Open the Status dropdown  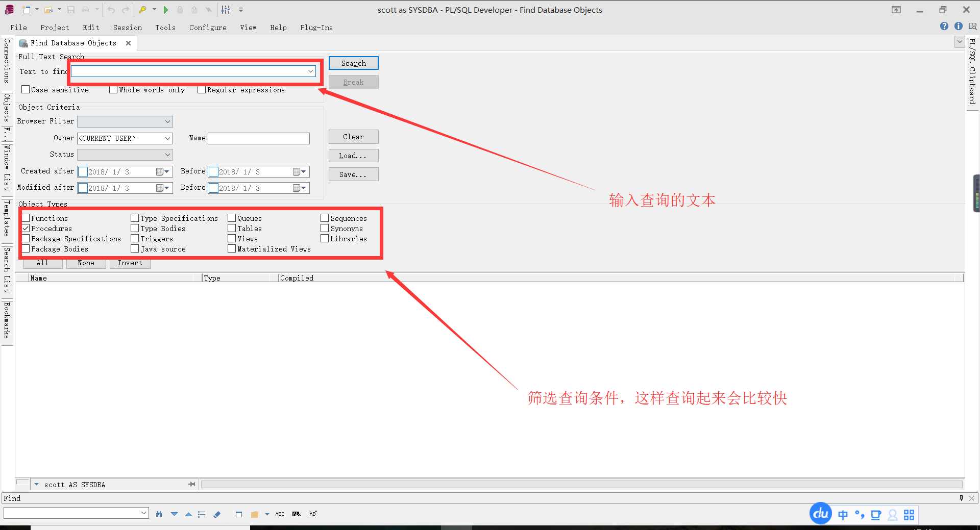click(x=167, y=155)
